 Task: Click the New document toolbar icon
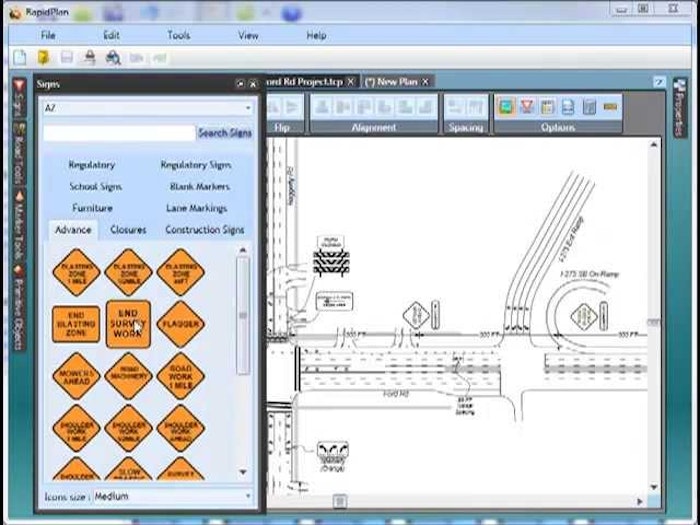tap(20, 58)
